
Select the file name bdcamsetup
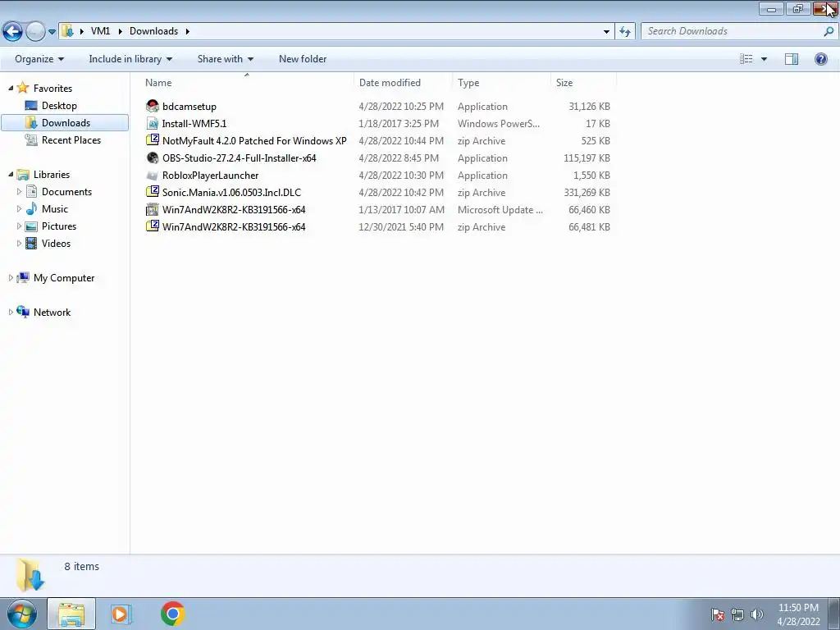189,107
